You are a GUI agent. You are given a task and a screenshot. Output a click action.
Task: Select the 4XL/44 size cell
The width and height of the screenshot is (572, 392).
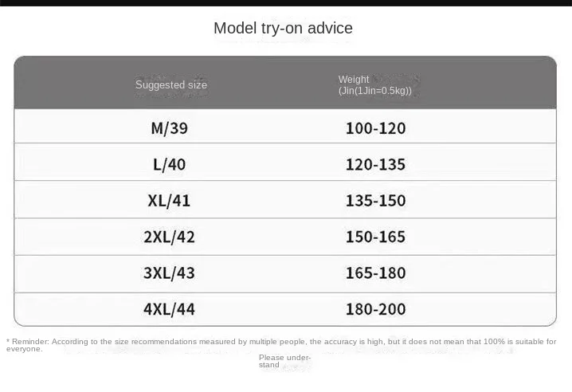coord(169,309)
